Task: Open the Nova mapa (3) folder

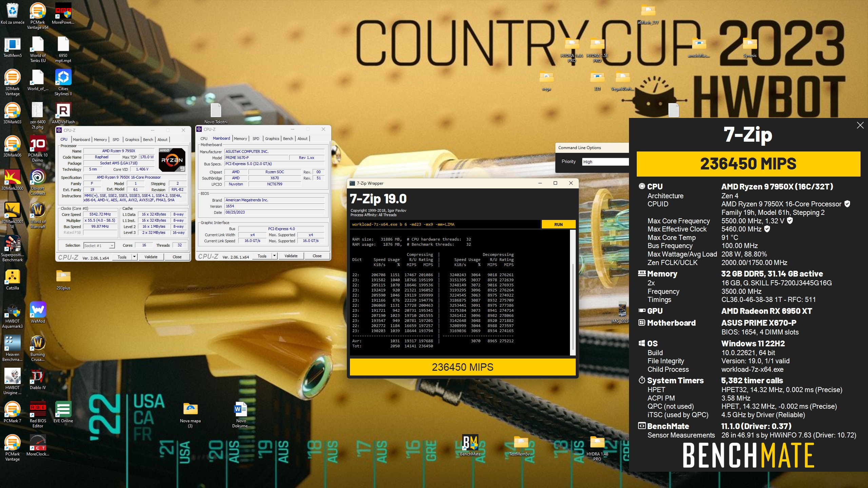Action: (190, 414)
